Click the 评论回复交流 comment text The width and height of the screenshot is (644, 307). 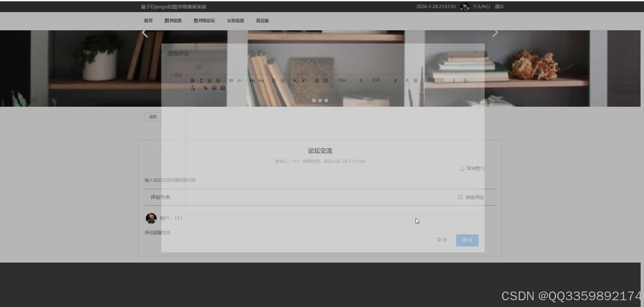(157, 233)
